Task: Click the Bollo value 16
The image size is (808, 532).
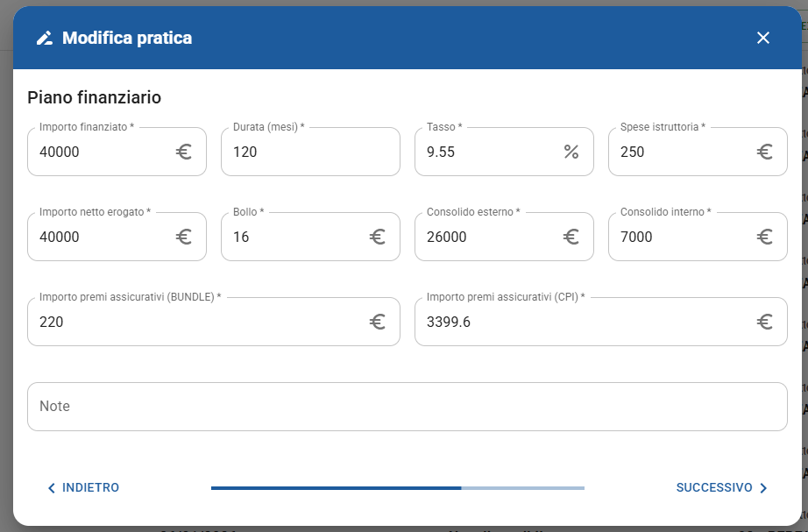Action: pyautogui.click(x=241, y=238)
